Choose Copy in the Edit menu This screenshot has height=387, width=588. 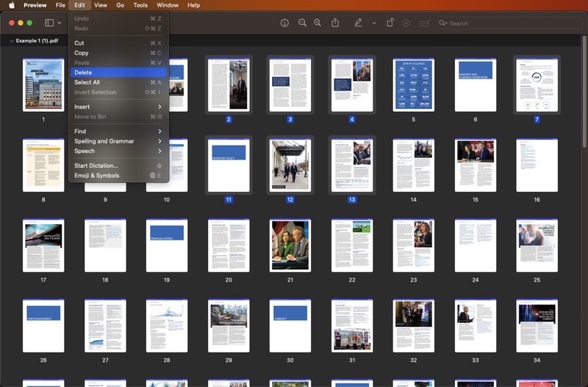118,53
